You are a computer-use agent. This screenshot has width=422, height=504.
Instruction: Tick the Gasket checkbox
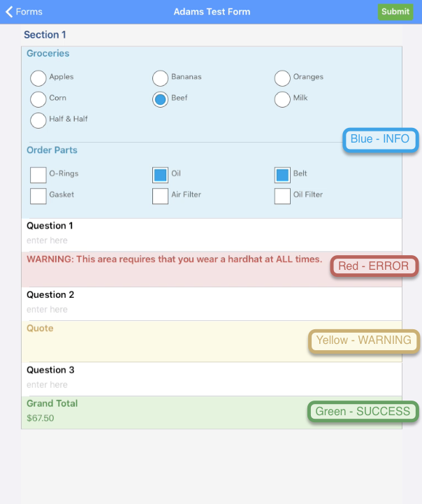38,195
